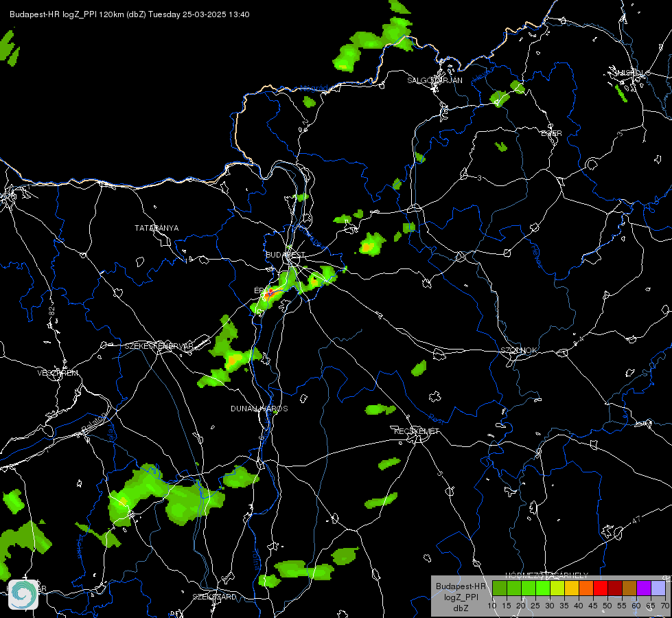Screen dimensions: 672x618
Task: Click the road number 47 label
Action: (x=636, y=520)
